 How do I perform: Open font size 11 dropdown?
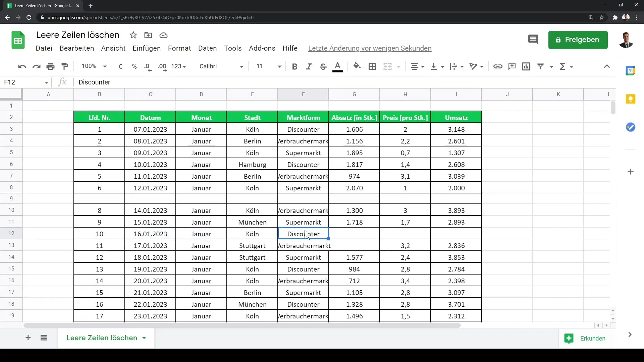[269, 66]
